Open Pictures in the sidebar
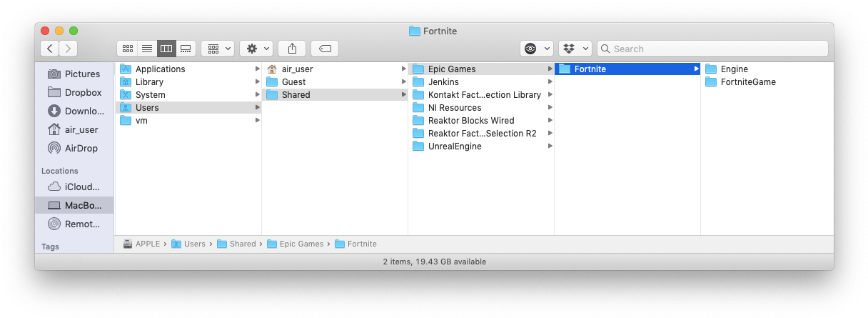868x318 pixels. tap(74, 74)
